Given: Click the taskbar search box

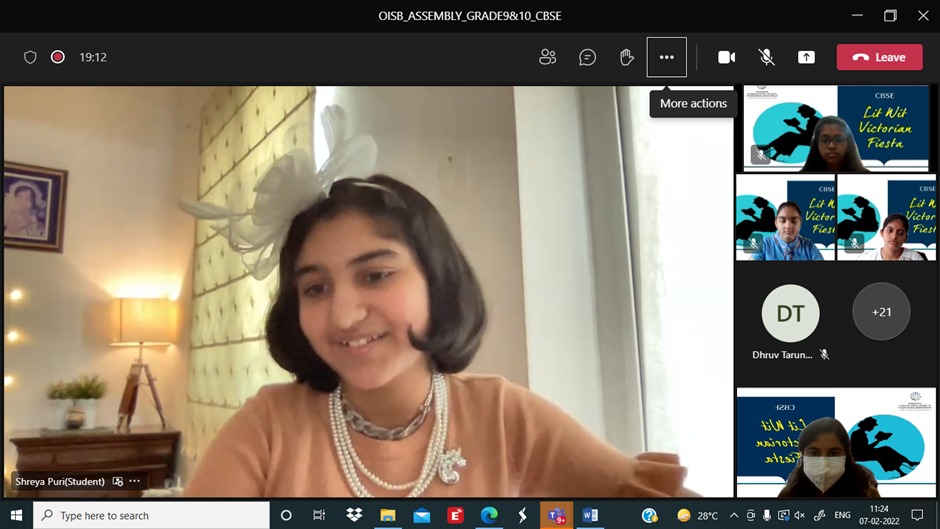Looking at the screenshot, I should pos(151,515).
